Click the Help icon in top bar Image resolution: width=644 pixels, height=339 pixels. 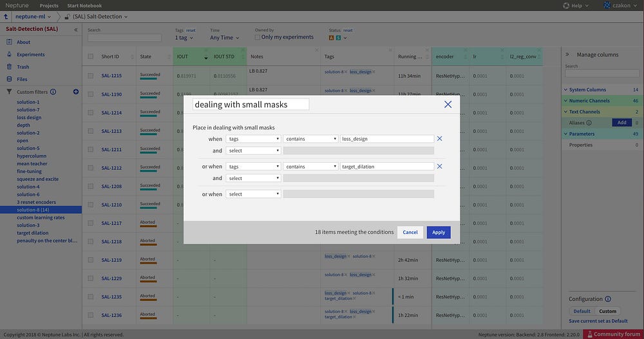click(566, 5)
